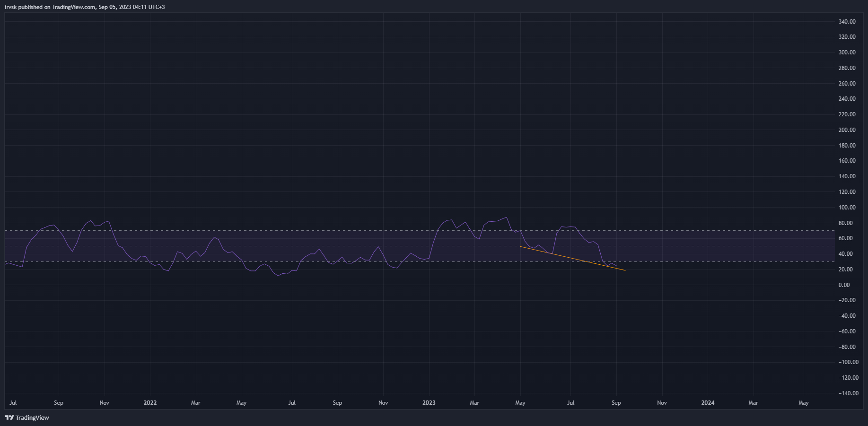Click the 160.00 axis value

pyautogui.click(x=847, y=161)
